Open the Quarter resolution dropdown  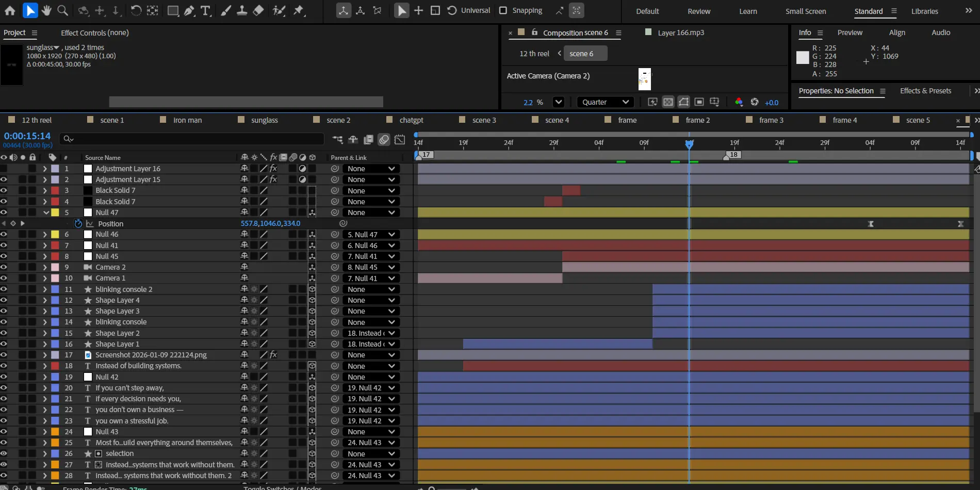coord(605,102)
